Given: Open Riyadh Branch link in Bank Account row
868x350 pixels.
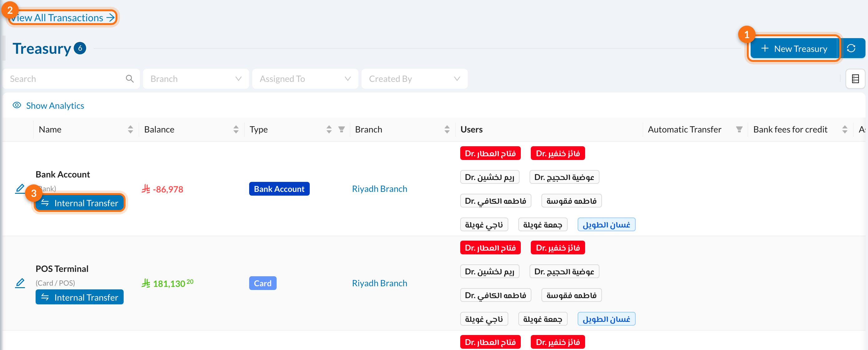Looking at the screenshot, I should [x=379, y=189].
